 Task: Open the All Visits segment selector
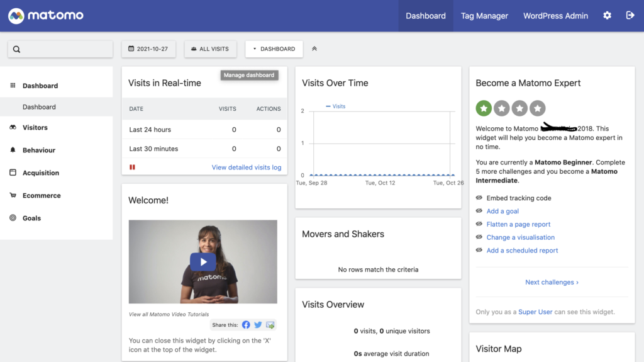(210, 48)
